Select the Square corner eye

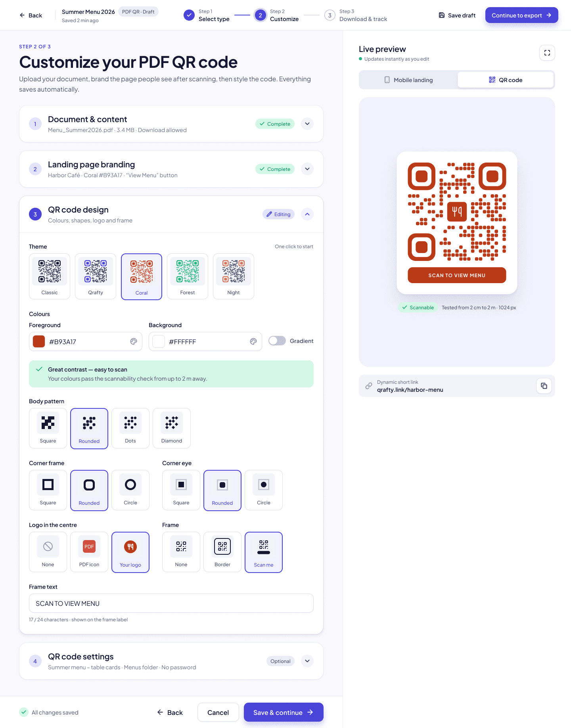[x=181, y=490]
